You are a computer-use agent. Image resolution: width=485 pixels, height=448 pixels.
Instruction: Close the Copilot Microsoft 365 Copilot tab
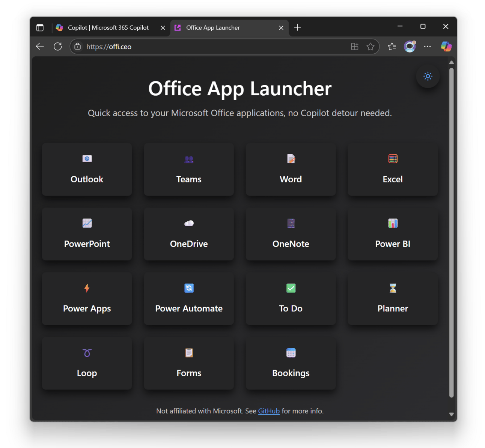[163, 28]
